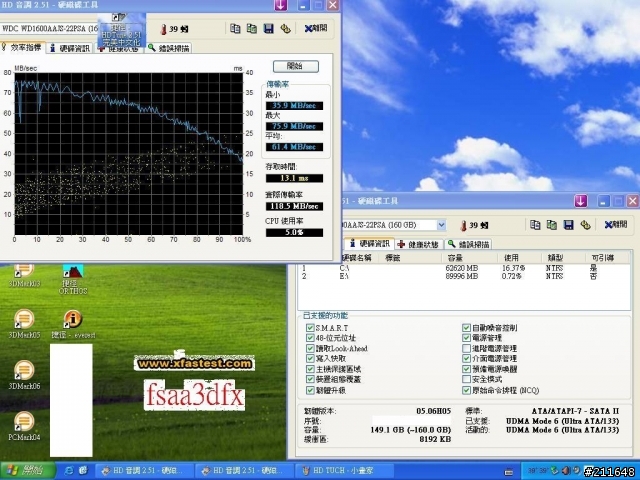Click the 容量 column header
Image resolution: width=640 pixels, height=480 pixels.
469,258
